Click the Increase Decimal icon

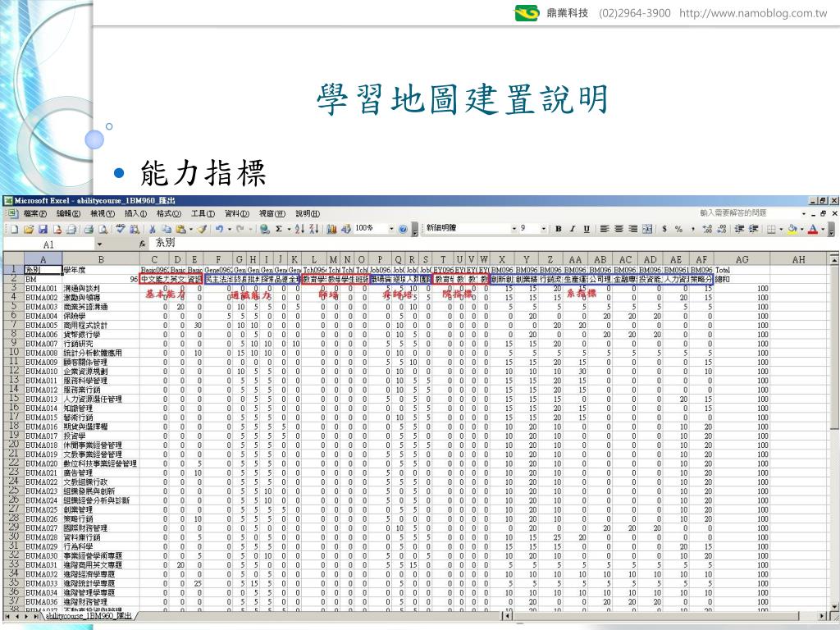pyautogui.click(x=707, y=229)
